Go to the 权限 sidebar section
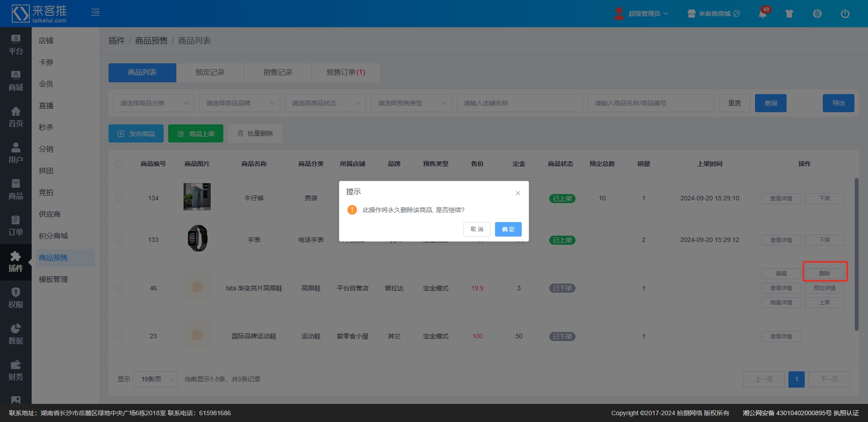868x422 pixels. [15, 298]
